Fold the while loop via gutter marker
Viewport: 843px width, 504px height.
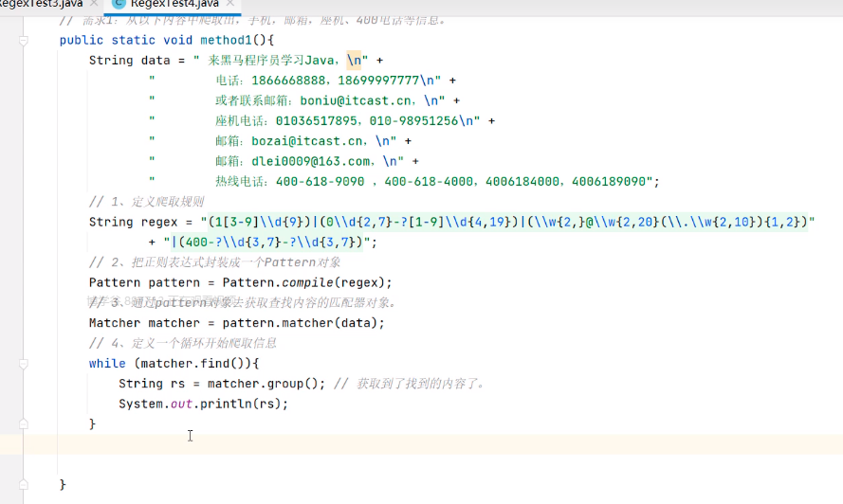(x=24, y=364)
